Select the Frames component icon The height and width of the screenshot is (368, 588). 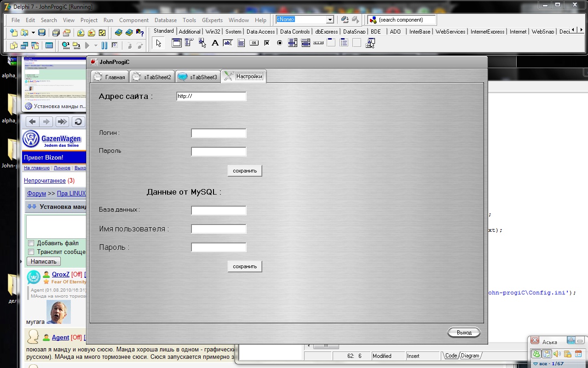(177, 43)
